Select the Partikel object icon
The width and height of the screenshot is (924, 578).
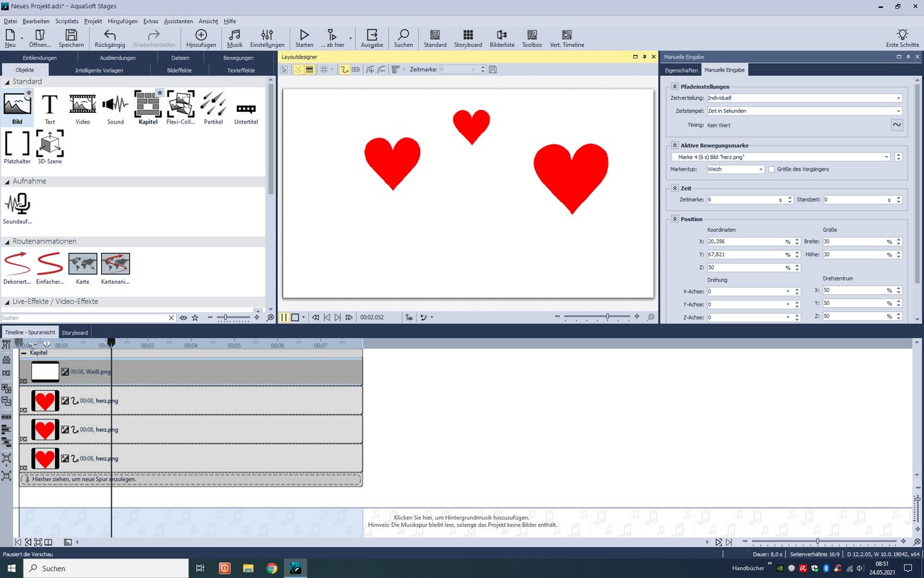213,108
